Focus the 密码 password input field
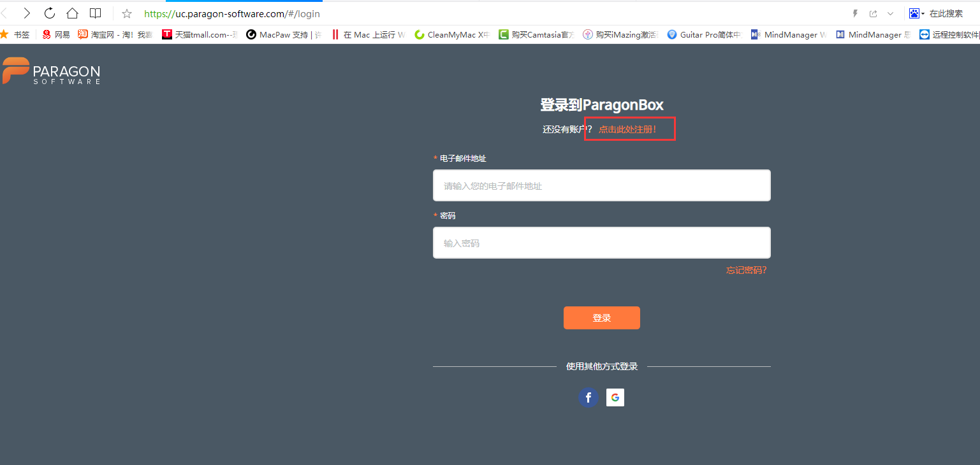980x465 pixels. pos(601,243)
